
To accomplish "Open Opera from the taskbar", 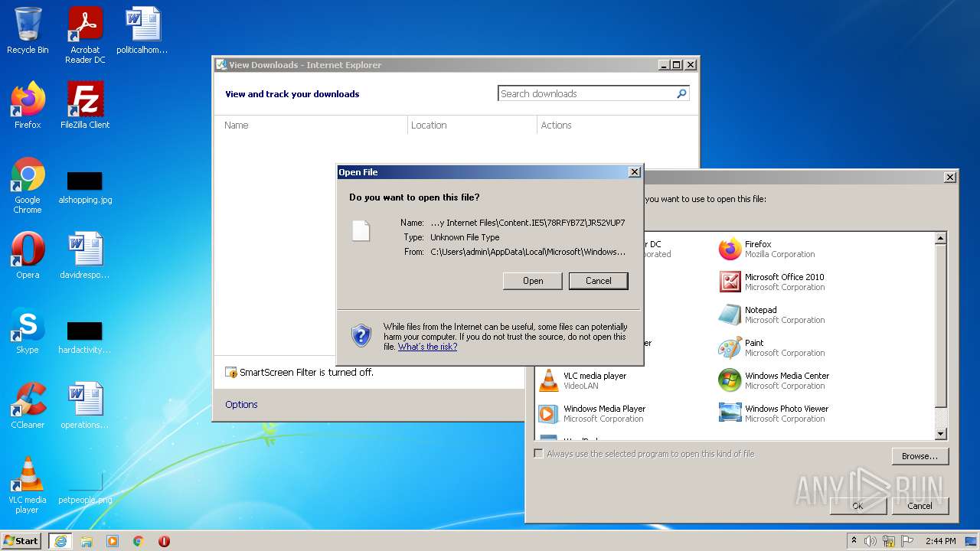I will (x=164, y=541).
